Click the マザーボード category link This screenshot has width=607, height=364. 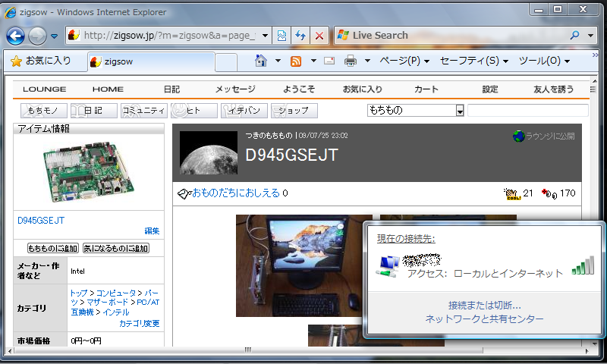[107, 302]
